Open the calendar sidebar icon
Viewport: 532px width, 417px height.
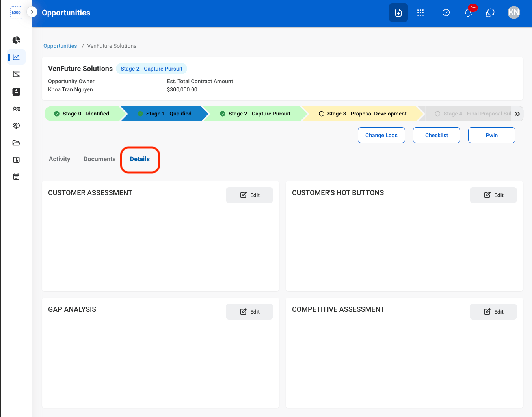(16, 177)
